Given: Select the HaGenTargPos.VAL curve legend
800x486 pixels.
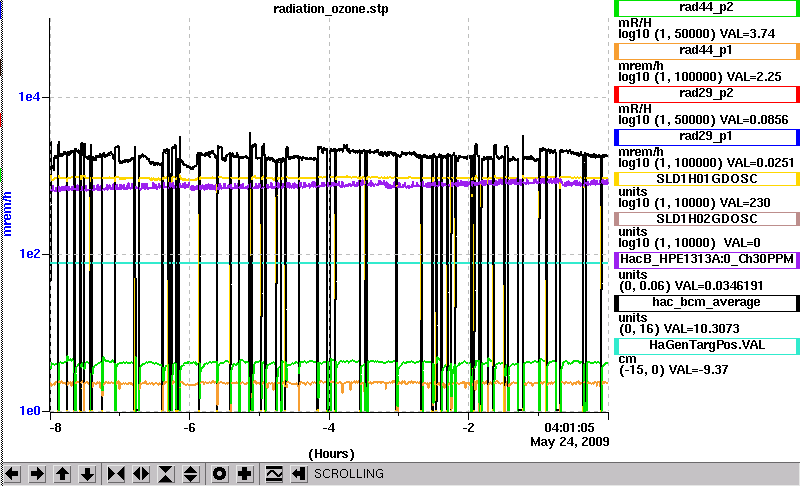Looking at the screenshot, I should click(707, 346).
